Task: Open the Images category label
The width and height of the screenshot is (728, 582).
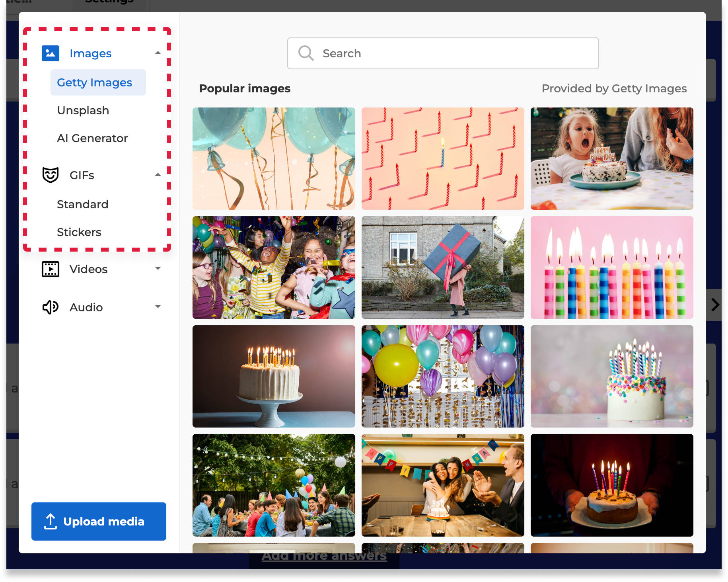Action: coord(91,53)
